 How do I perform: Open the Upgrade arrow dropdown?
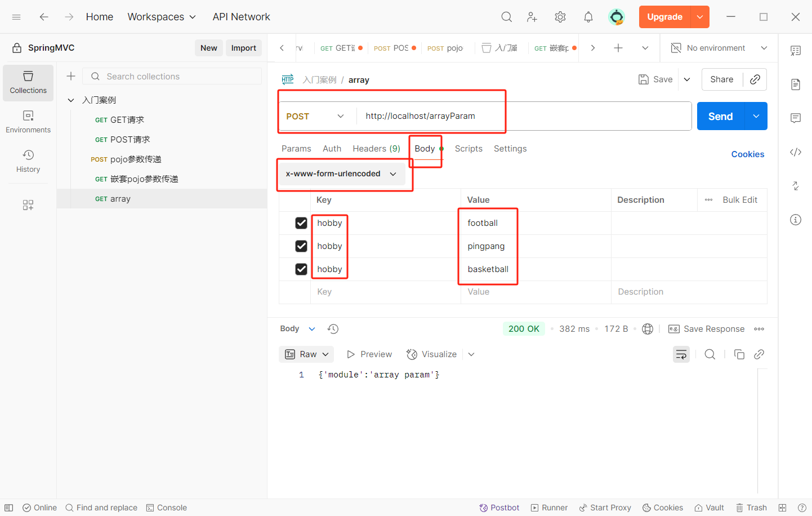click(x=700, y=17)
